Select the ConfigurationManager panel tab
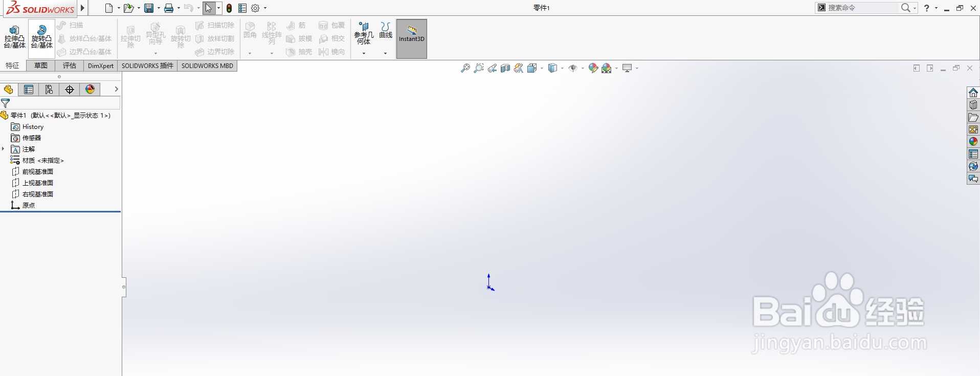980x376 pixels. coord(49,90)
